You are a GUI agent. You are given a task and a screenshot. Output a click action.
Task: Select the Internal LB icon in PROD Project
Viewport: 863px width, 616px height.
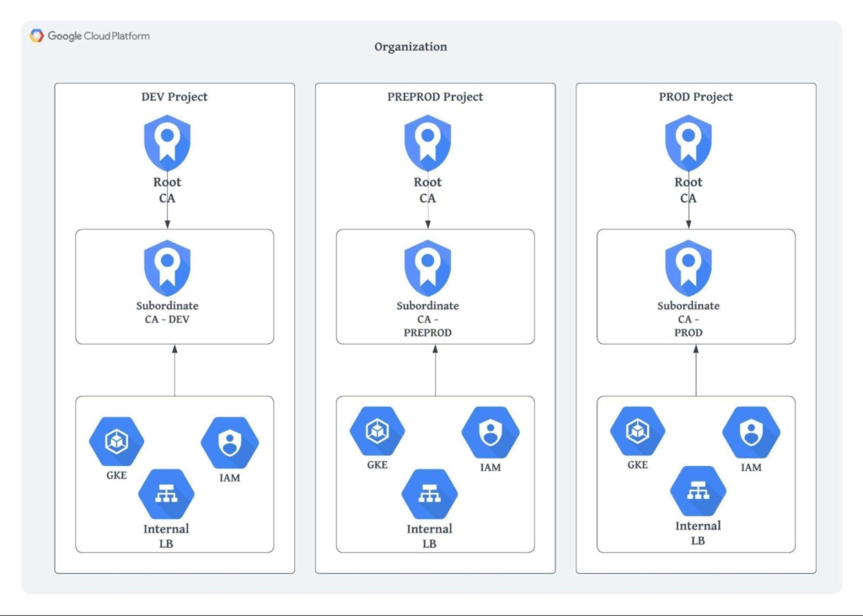pyautogui.click(x=698, y=491)
